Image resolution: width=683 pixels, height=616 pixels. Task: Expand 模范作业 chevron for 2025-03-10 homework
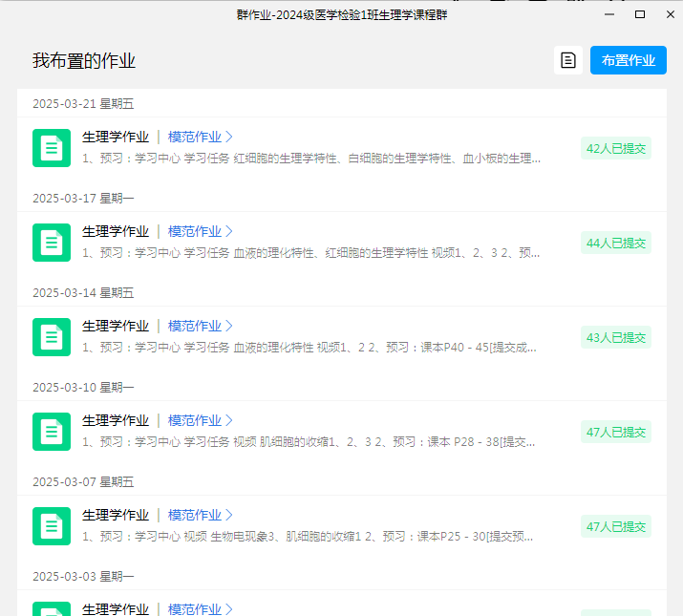229,420
